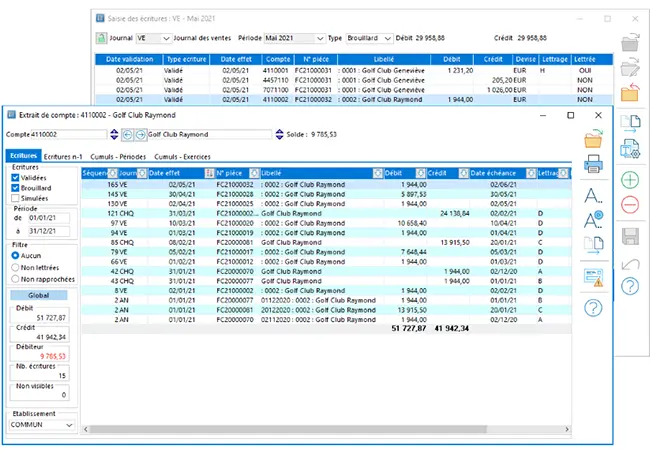Click the green lock icon beside Journal
The height and width of the screenshot is (452, 650).
[102, 38]
